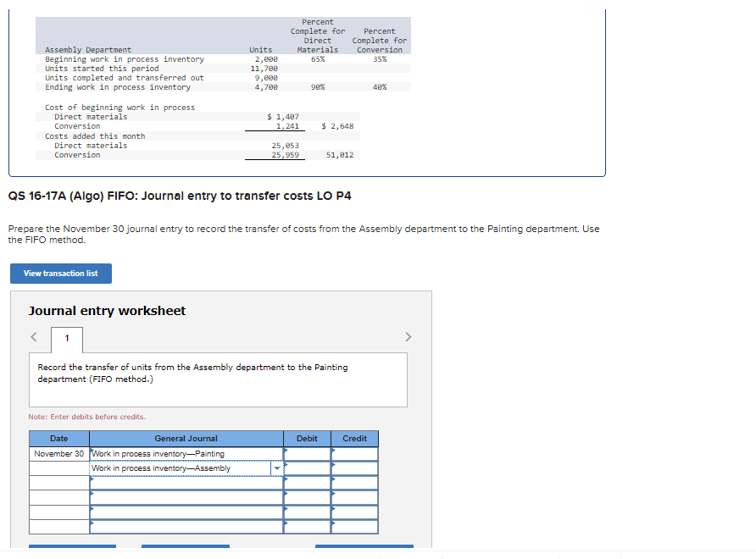Click the right chevron arrow on the worksheet
Viewport: 756px width, 559px height.
pyautogui.click(x=408, y=336)
